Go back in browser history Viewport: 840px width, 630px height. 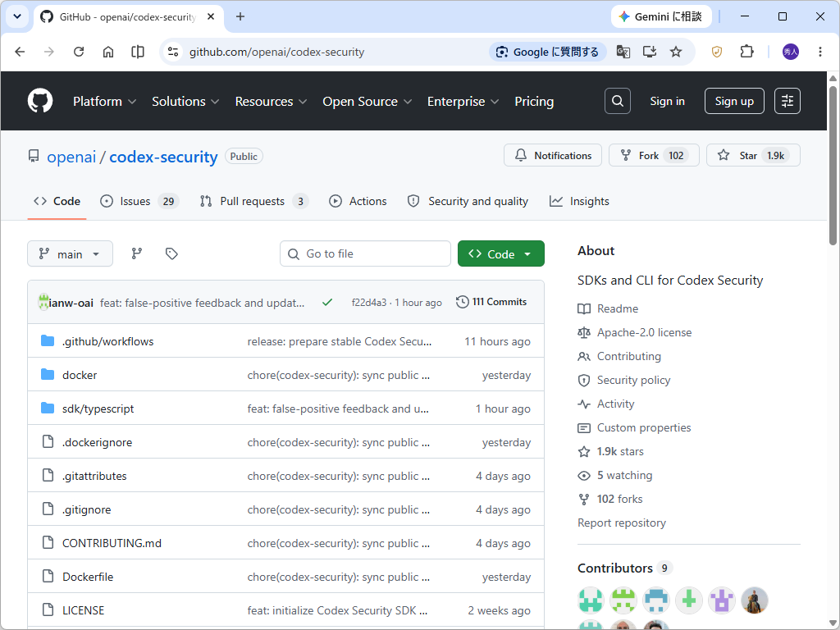coord(20,52)
